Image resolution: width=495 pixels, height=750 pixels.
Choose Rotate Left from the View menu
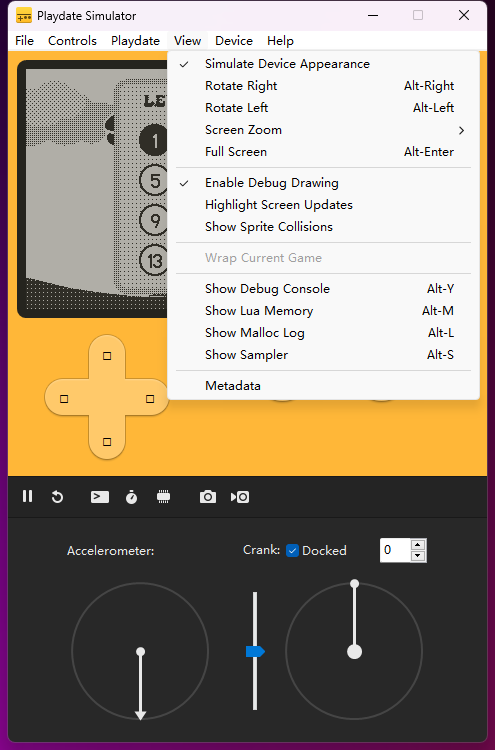point(323,108)
